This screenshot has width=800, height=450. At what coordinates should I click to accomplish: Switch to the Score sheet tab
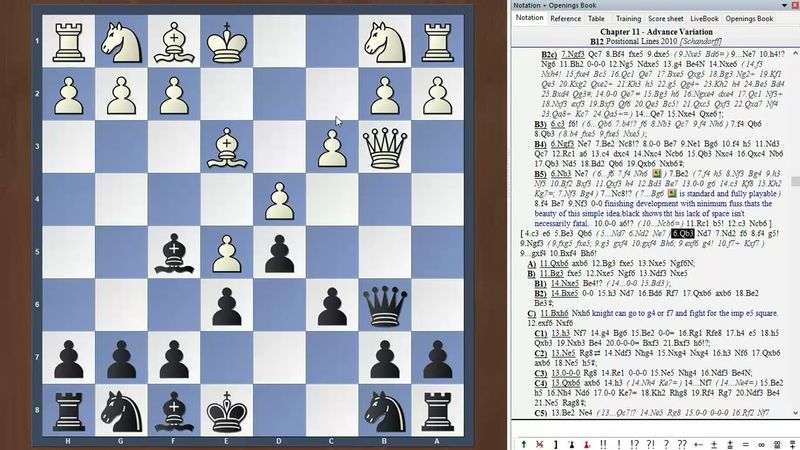tap(665, 18)
